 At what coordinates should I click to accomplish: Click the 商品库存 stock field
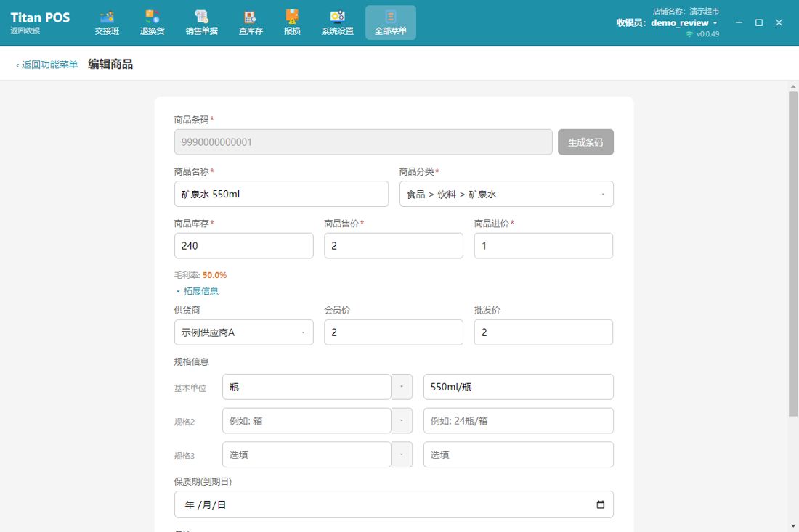click(x=243, y=246)
